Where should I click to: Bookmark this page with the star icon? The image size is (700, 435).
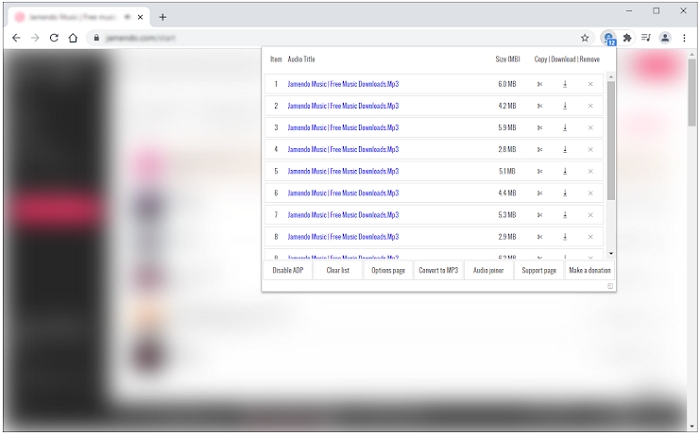(585, 38)
